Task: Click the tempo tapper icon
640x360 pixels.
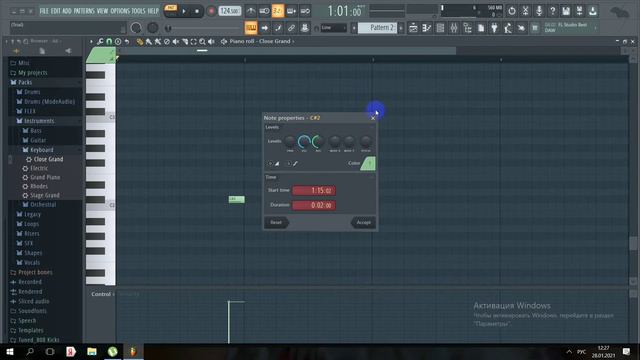Action: [x=508, y=28]
